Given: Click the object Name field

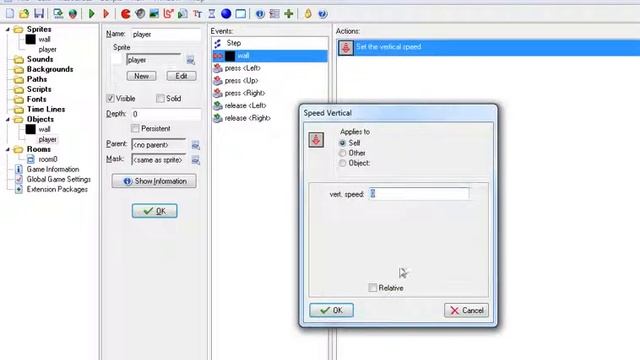Looking at the screenshot, I should (x=166, y=35).
